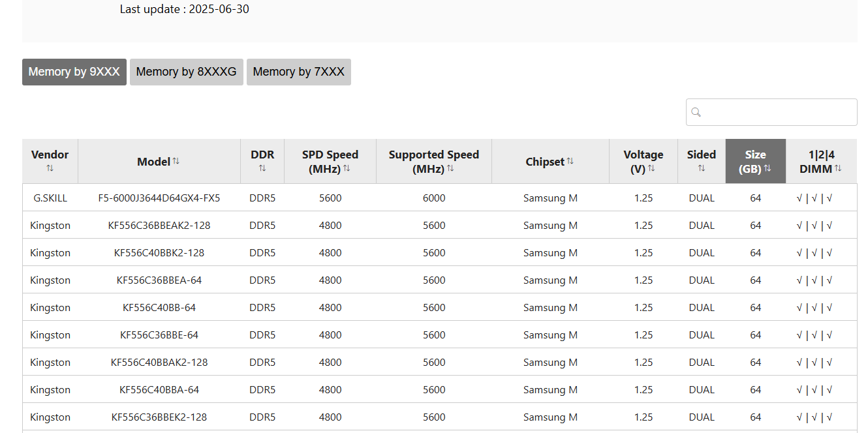Click model F5-6000J3644D64GX4-FX5 cell
The height and width of the screenshot is (433, 868).
(x=159, y=198)
